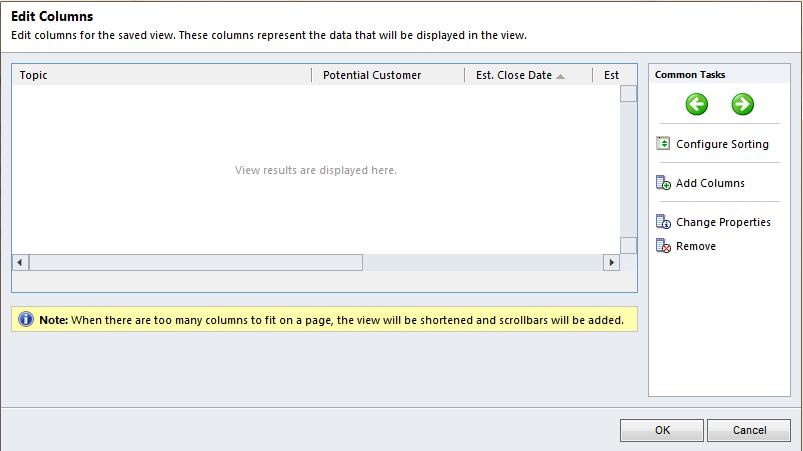The height and width of the screenshot is (451, 803).
Task: Click the Est. Close Date sort arrow
Action: pos(560,76)
